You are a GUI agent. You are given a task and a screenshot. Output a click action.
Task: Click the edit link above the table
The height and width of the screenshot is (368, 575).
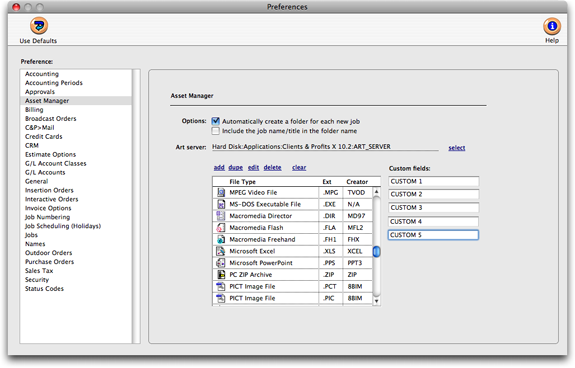[x=253, y=168]
